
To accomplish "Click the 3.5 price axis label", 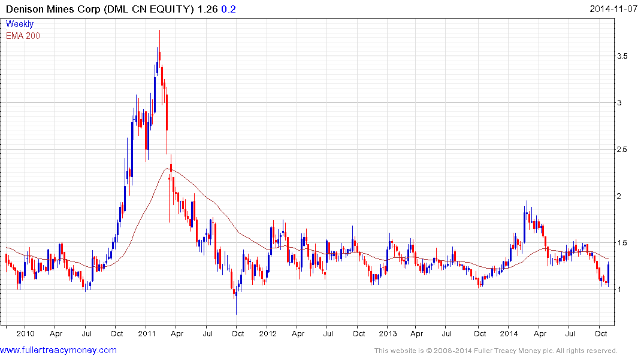I will (622, 56).
